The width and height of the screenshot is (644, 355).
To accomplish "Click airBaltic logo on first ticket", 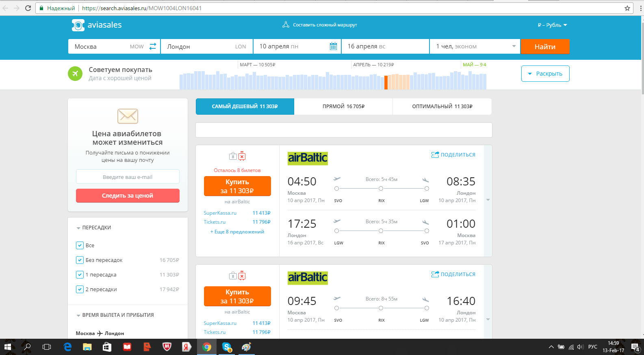I will pyautogui.click(x=308, y=158).
